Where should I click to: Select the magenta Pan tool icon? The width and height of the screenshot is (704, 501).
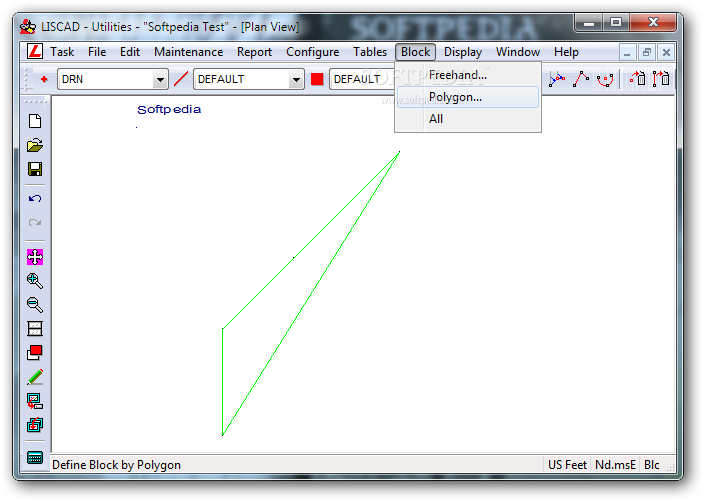[35, 257]
